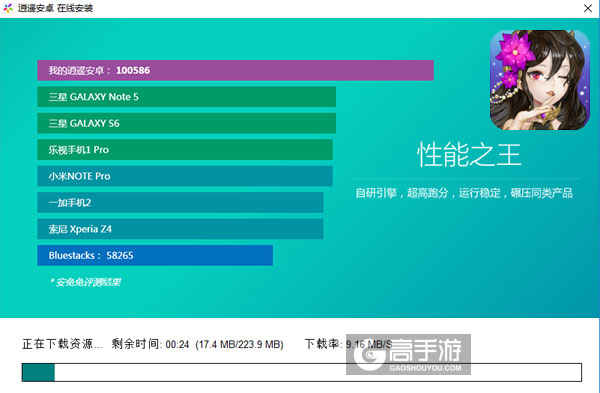Click the 性能之王 heading
600x393 pixels.
(469, 155)
